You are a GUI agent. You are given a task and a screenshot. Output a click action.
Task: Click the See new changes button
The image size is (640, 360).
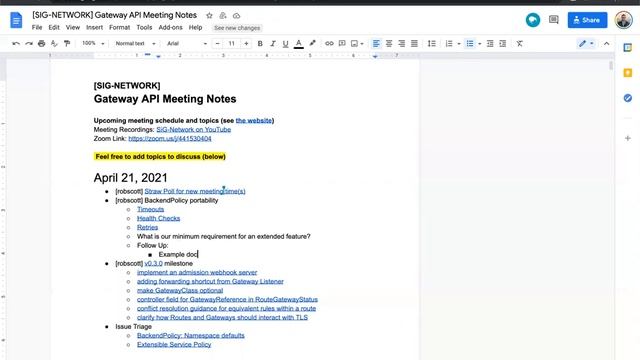(237, 28)
